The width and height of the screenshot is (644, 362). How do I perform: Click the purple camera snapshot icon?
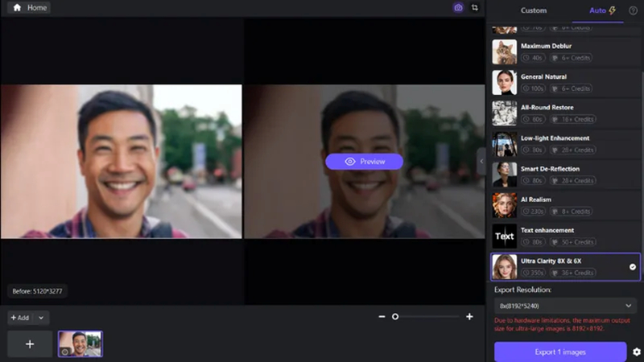tap(458, 7)
